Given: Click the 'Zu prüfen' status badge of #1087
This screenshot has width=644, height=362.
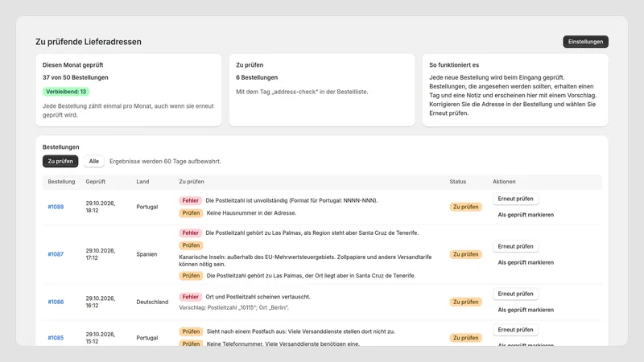Looking at the screenshot, I should point(466,254).
